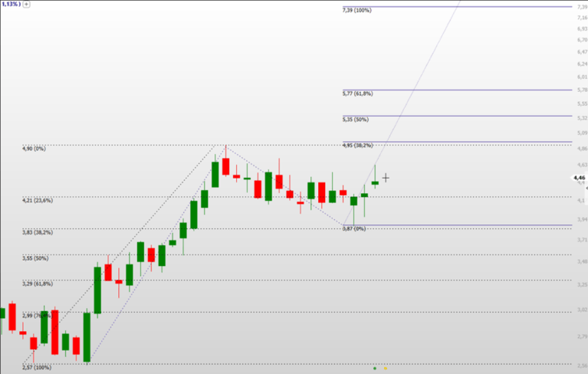Select the 3,87 (0%) extension base label

click(x=354, y=228)
